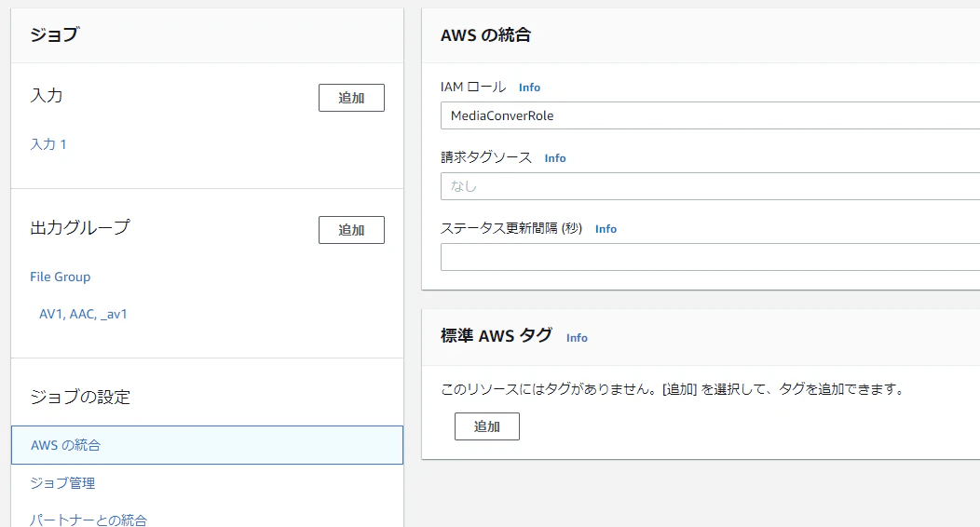Click the ステータス更新間隔 (秒) label
This screenshot has height=527, width=980.
511,228
